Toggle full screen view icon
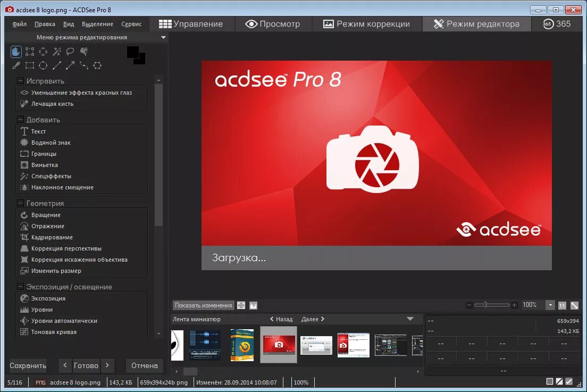Screen dimensions: 587x392 241,305
